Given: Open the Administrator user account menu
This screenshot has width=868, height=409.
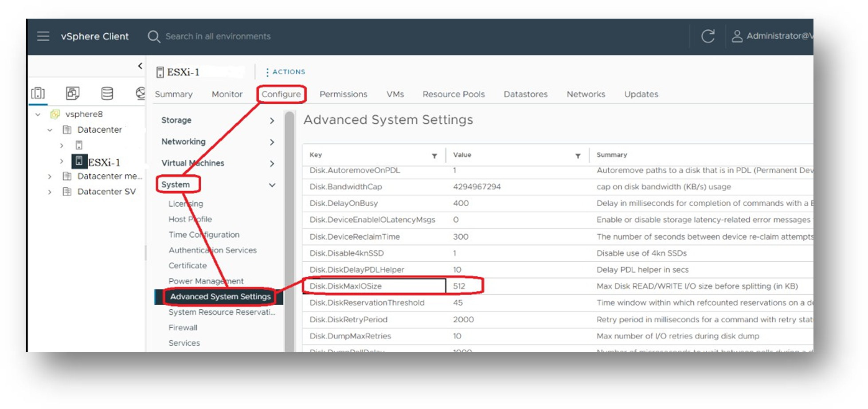Looking at the screenshot, I should [773, 36].
